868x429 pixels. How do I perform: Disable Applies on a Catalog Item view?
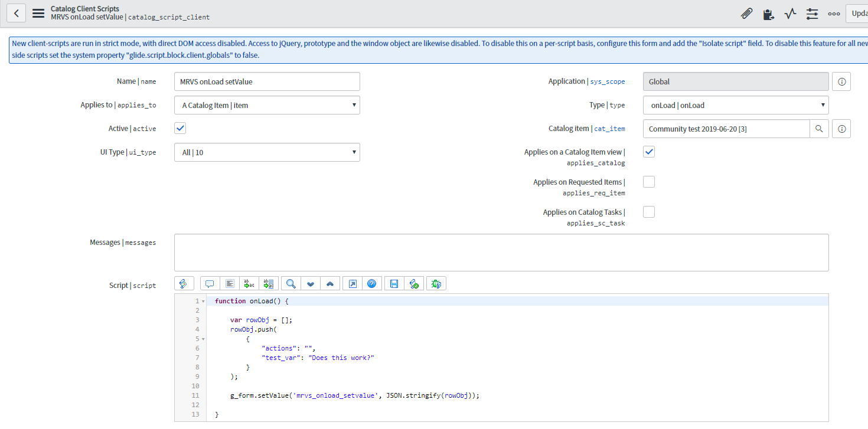[648, 152]
